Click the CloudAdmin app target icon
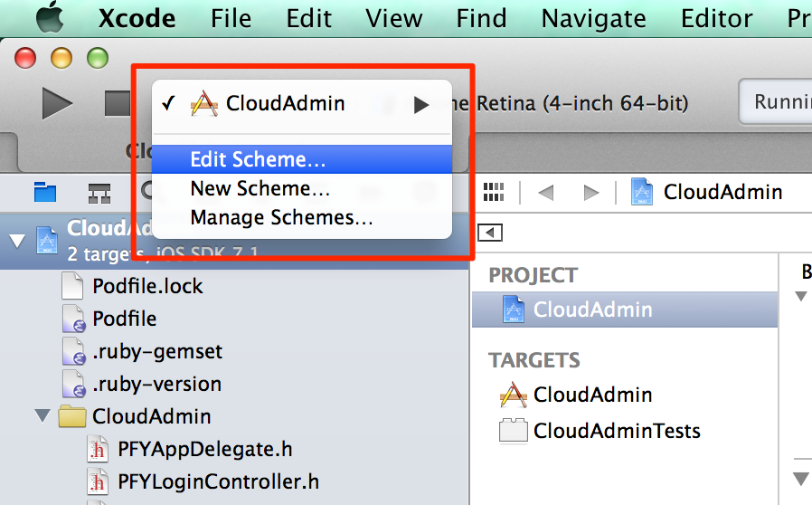This screenshot has height=505, width=812. click(513, 395)
